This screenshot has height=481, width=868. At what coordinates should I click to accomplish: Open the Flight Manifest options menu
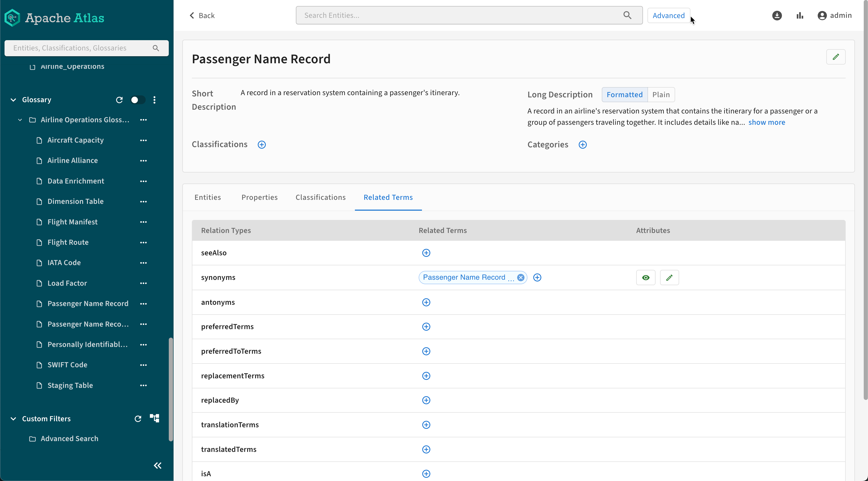143,222
